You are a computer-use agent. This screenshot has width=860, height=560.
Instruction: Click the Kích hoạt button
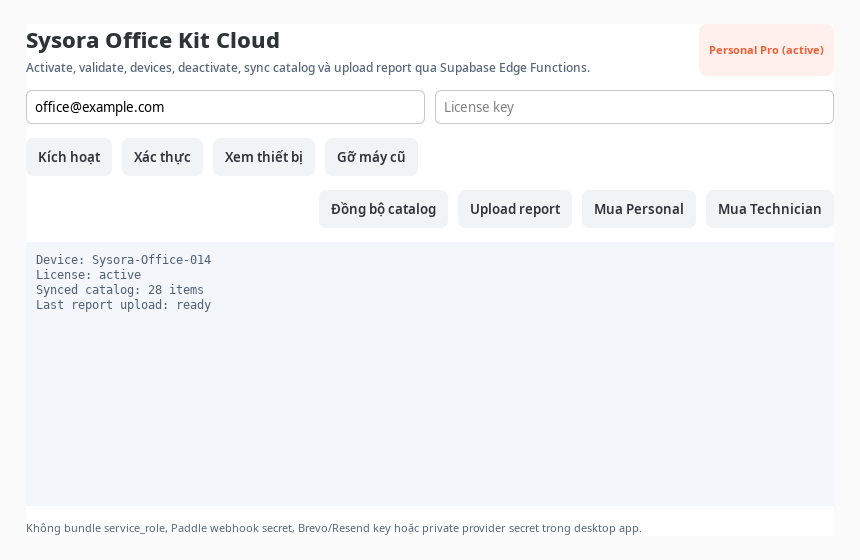(x=69, y=157)
